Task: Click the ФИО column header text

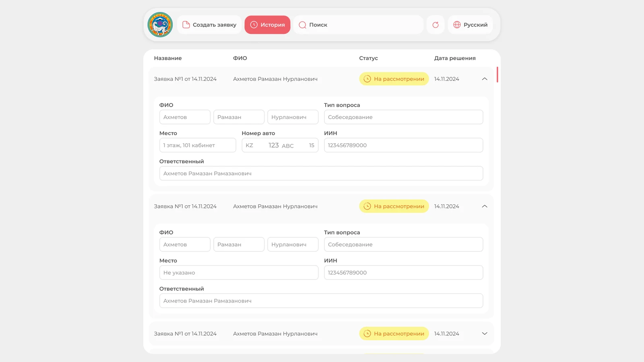Action: (x=240, y=58)
